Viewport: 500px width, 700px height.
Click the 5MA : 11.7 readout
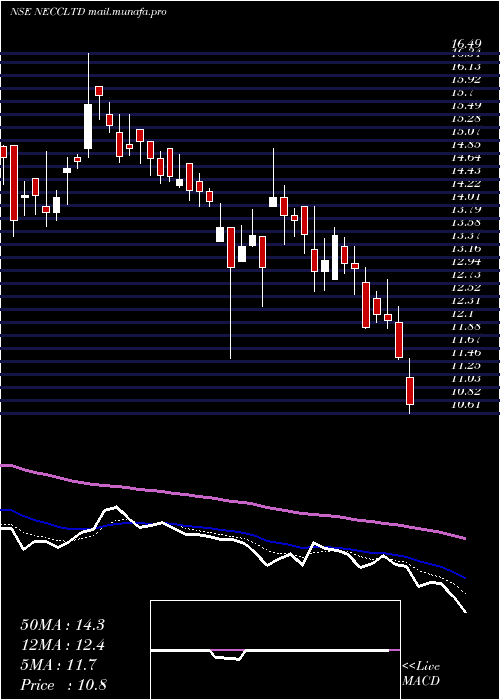58,665
